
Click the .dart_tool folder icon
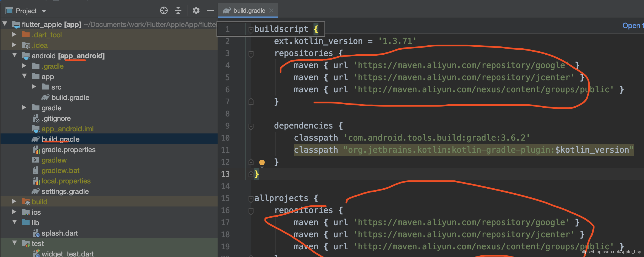[x=26, y=35]
